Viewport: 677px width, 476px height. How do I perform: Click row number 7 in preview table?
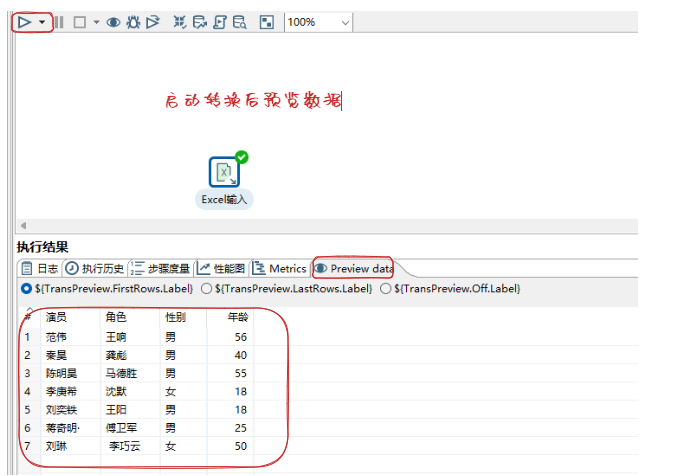coord(28,446)
